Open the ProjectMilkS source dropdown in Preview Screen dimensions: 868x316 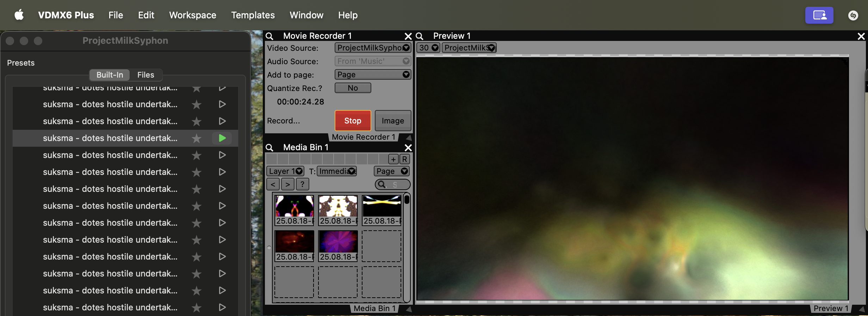click(469, 48)
